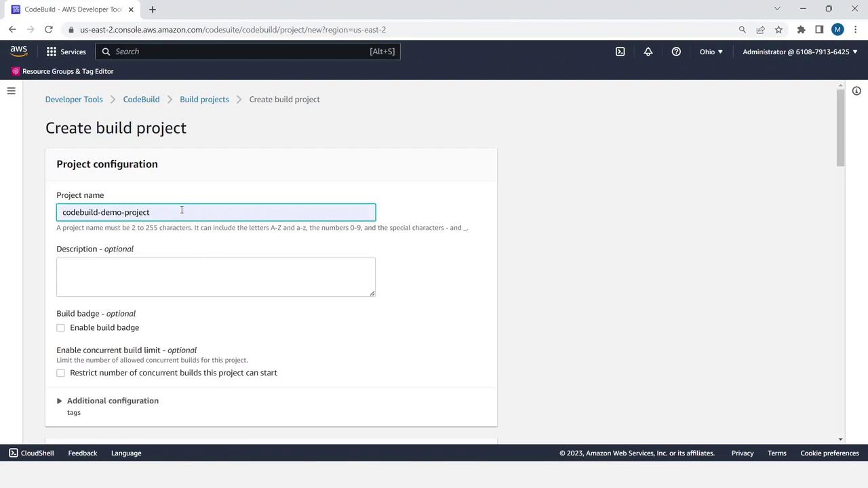Click the Services label in the navigation bar
The image size is (868, 488).
[x=73, y=52]
